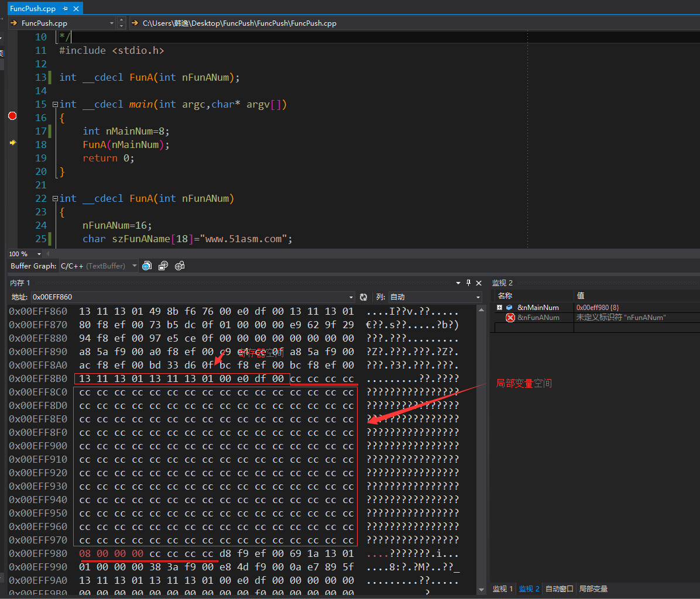Click the 值 column header in watch panel
This screenshot has height=599, width=700.
pos(581,296)
